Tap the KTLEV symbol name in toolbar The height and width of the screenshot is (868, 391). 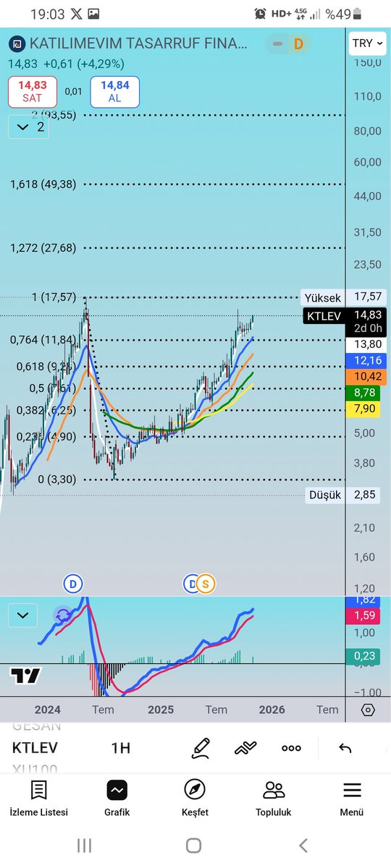pos(35,748)
